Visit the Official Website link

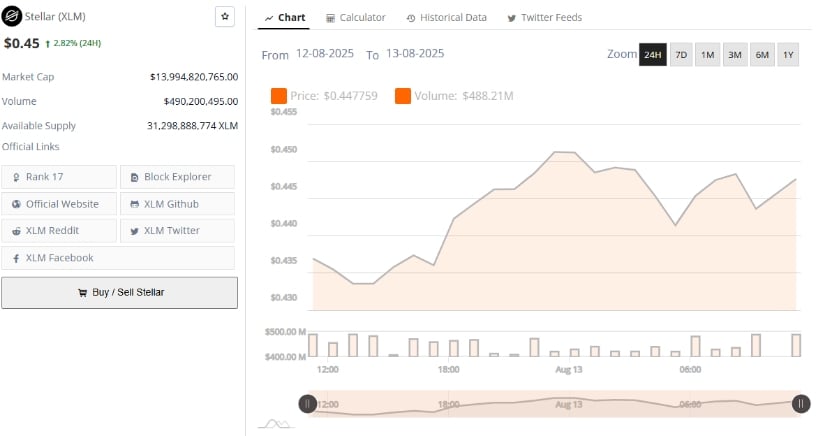(59, 204)
